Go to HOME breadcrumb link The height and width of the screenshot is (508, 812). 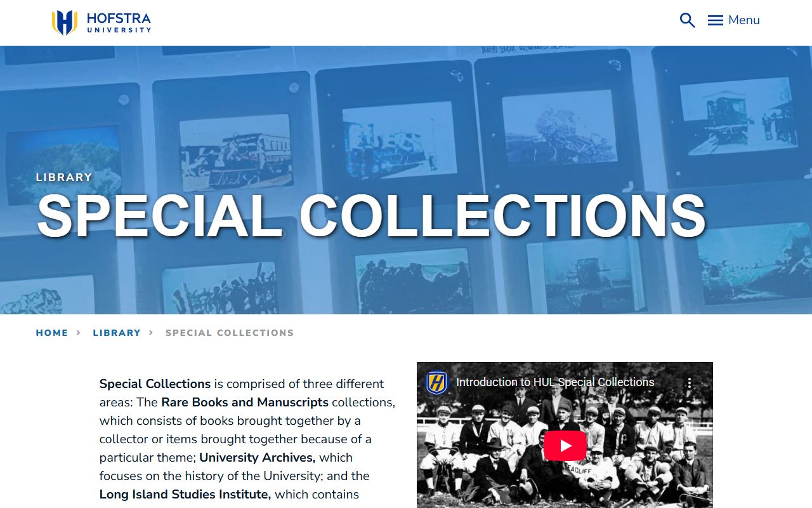[52, 333]
